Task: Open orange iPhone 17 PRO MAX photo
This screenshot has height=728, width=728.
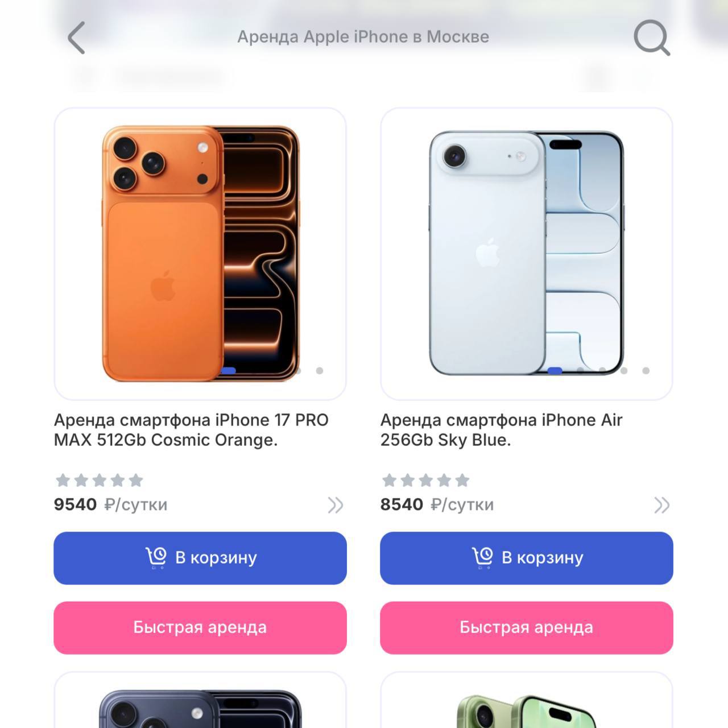Action: coord(200,254)
